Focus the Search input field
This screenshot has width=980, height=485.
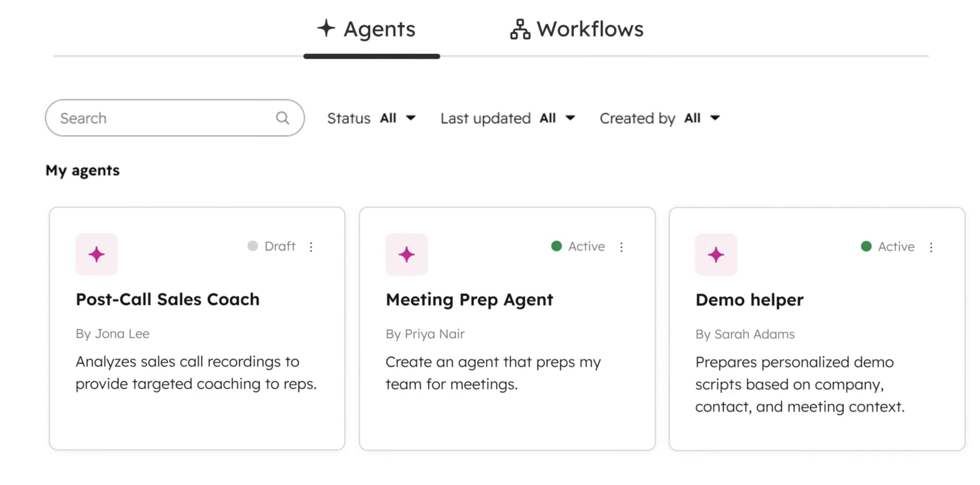[x=175, y=118]
